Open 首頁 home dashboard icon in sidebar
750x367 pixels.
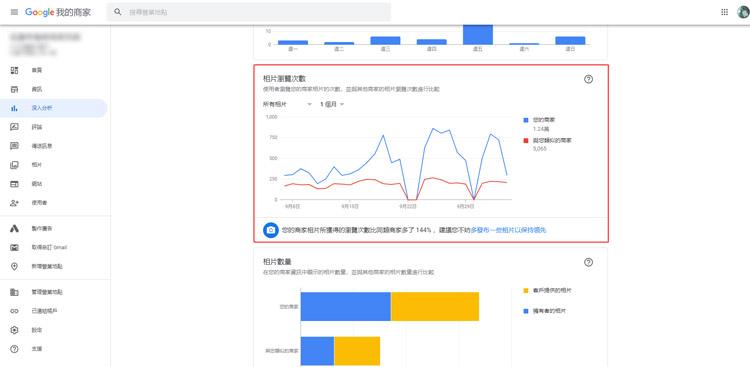[x=14, y=70]
